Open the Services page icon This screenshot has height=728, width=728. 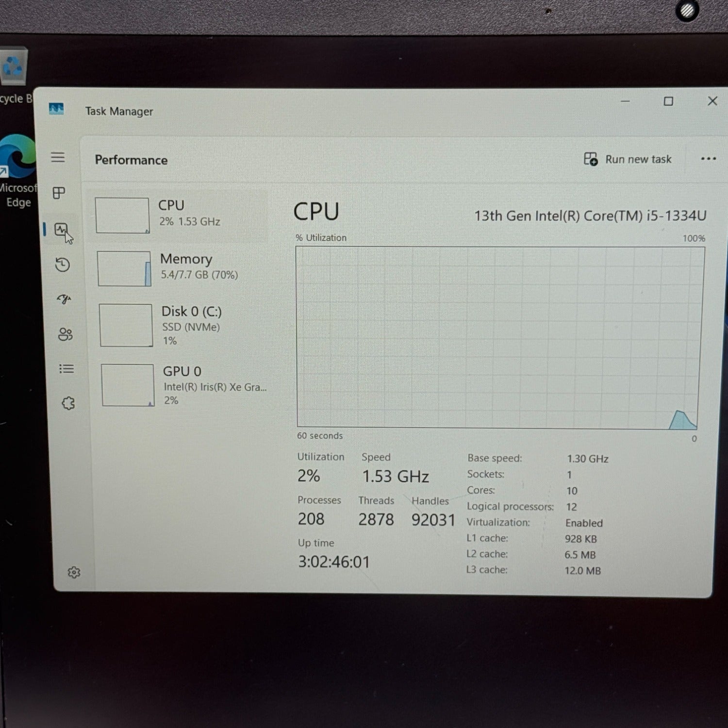pos(68,403)
